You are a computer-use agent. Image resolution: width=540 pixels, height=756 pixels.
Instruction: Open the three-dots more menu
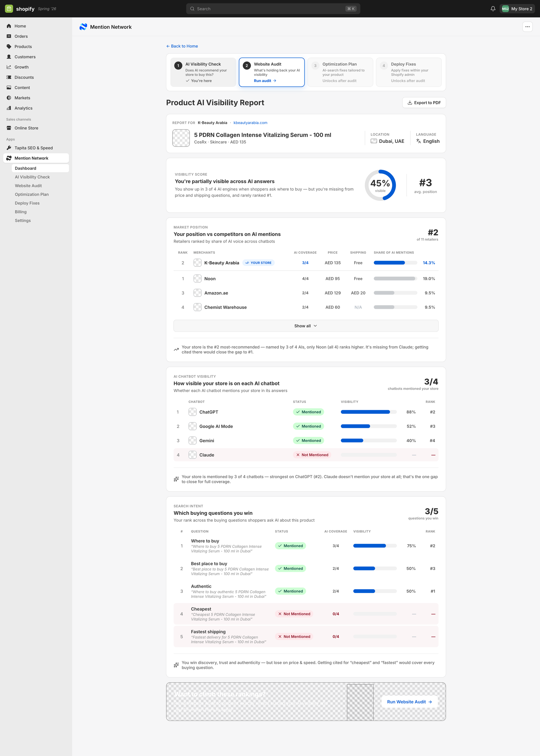click(x=527, y=27)
